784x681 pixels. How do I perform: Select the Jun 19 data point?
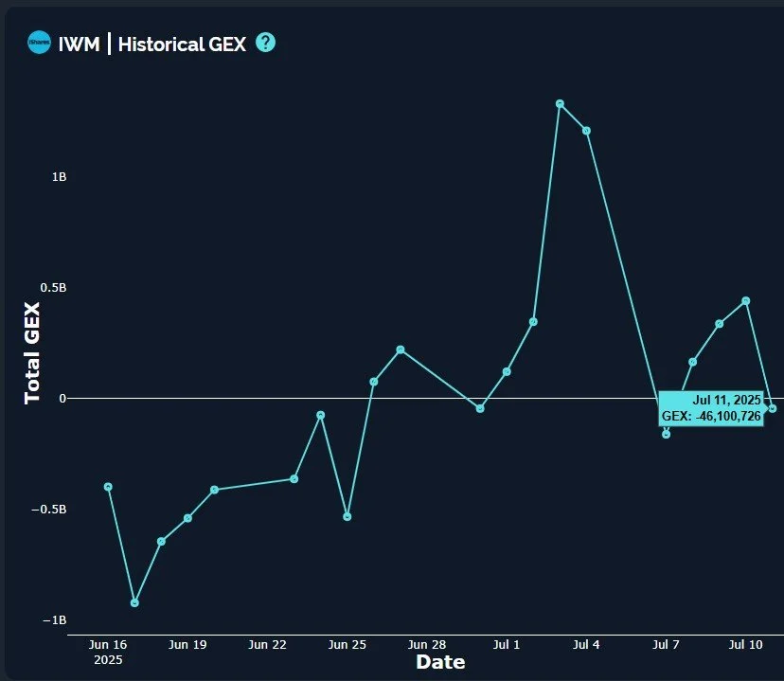coord(187,518)
